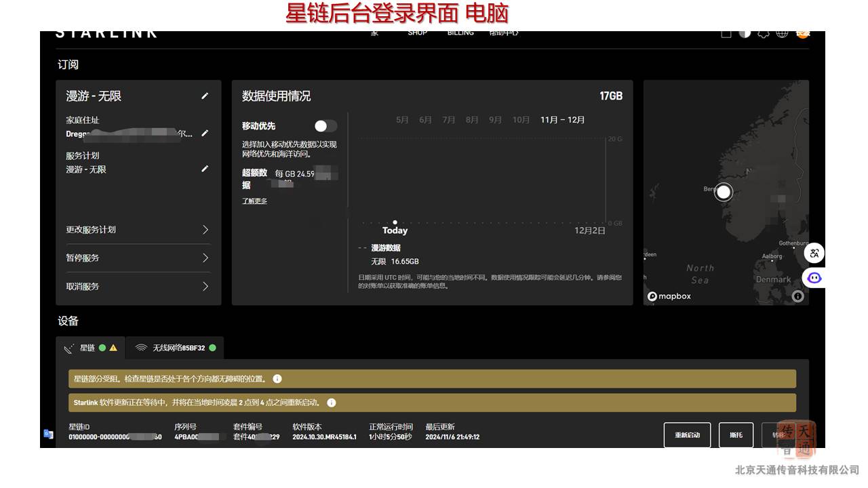Click uptime value 1小时5分50秒

tap(390, 437)
